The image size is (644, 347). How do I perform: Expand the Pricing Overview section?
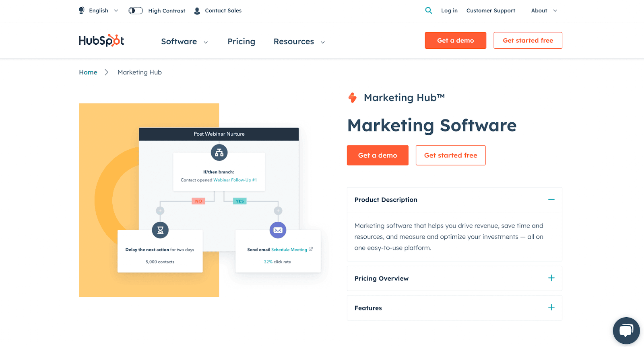pos(551,278)
